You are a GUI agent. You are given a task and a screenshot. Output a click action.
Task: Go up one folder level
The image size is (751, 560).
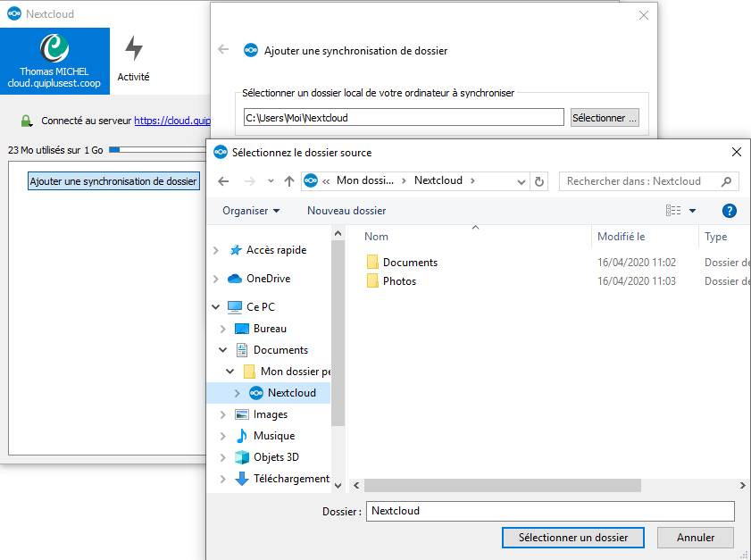[x=288, y=181]
